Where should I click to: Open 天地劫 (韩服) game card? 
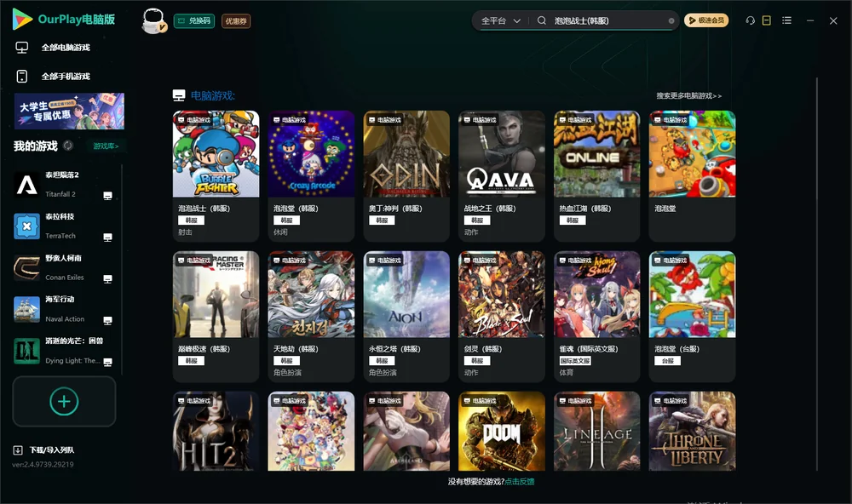311,317
